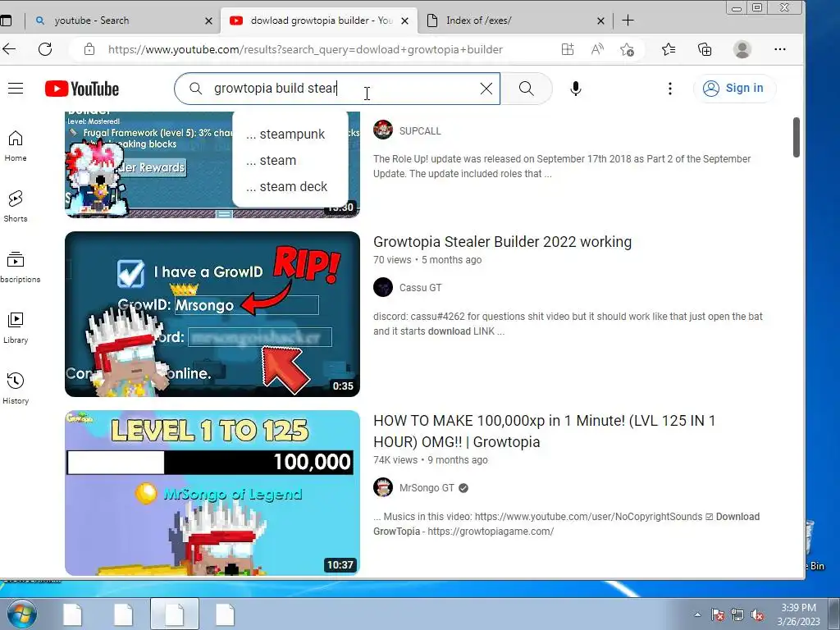
Task: Open Home in the YouTube sidebar
Action: [x=16, y=146]
